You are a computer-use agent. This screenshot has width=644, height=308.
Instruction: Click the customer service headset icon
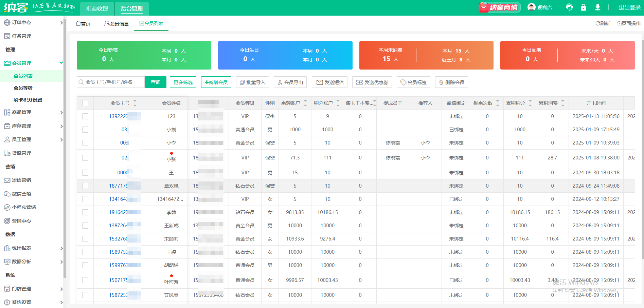pos(569,7)
